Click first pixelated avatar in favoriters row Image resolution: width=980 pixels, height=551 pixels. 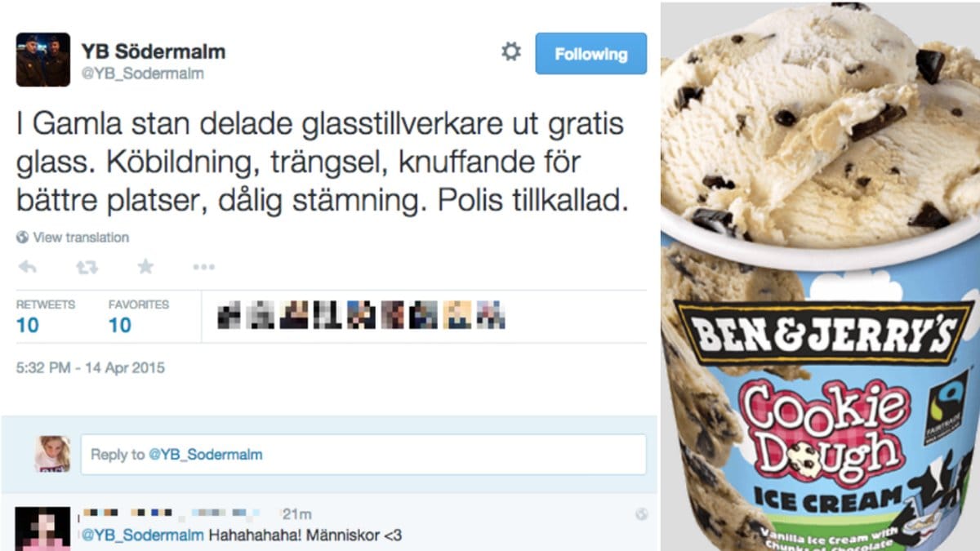[229, 316]
